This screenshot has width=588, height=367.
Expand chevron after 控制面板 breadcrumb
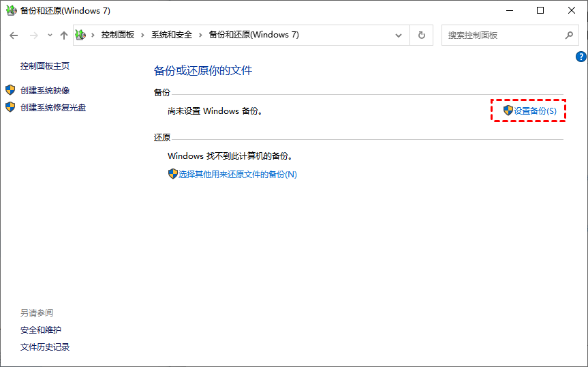[x=142, y=35]
